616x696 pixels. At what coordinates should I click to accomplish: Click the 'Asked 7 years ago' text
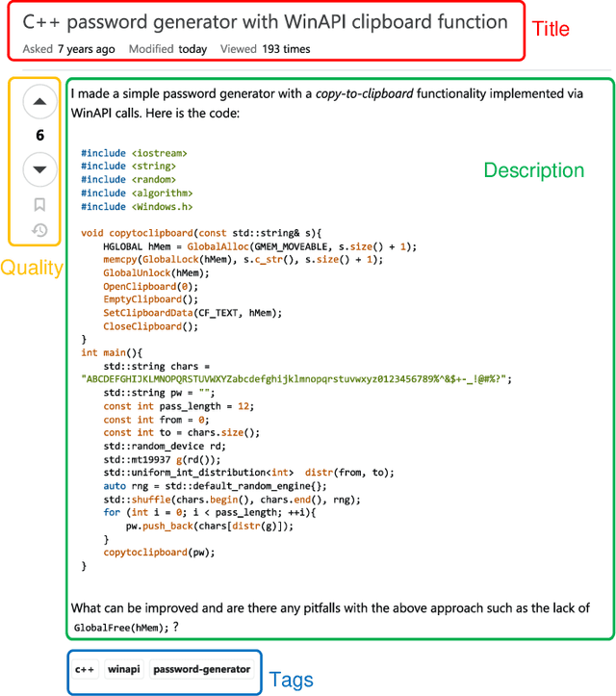[67, 49]
